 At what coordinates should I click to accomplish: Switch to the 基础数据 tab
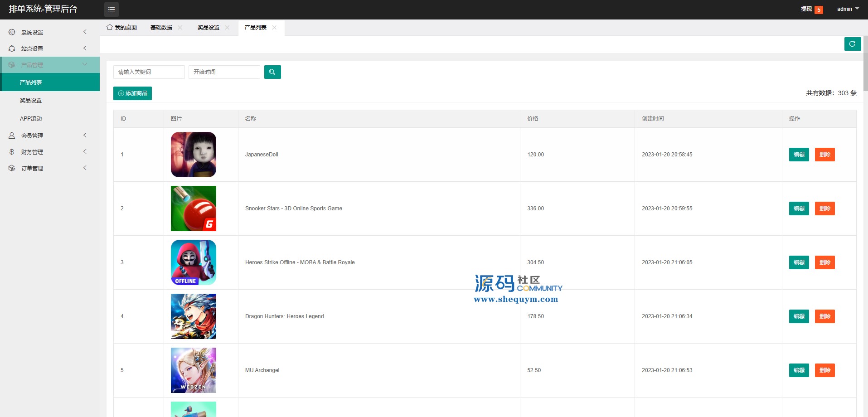tap(161, 28)
